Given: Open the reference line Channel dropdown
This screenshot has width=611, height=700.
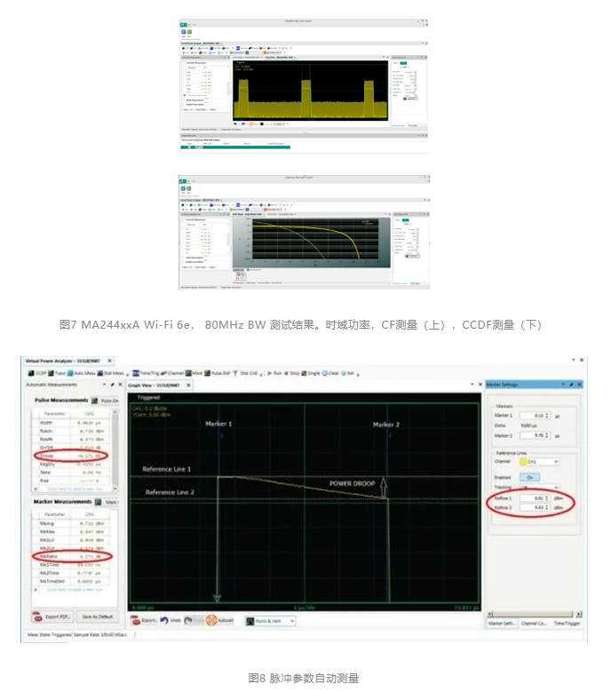Looking at the screenshot, I should (x=544, y=461).
